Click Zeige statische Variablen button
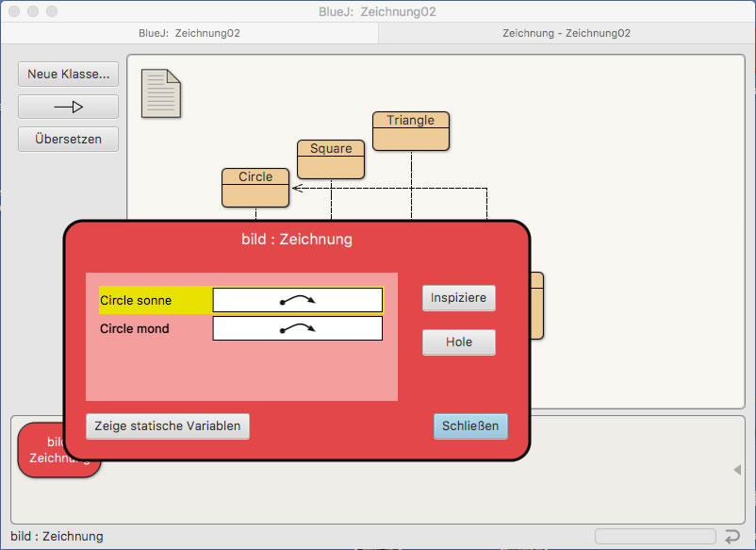The height and width of the screenshot is (550, 756). 168,426
